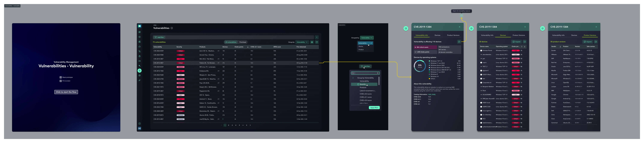This screenshot has width=644, height=143.
Task: Switch to the Prioritized tab
Action: pyautogui.click(x=243, y=42)
